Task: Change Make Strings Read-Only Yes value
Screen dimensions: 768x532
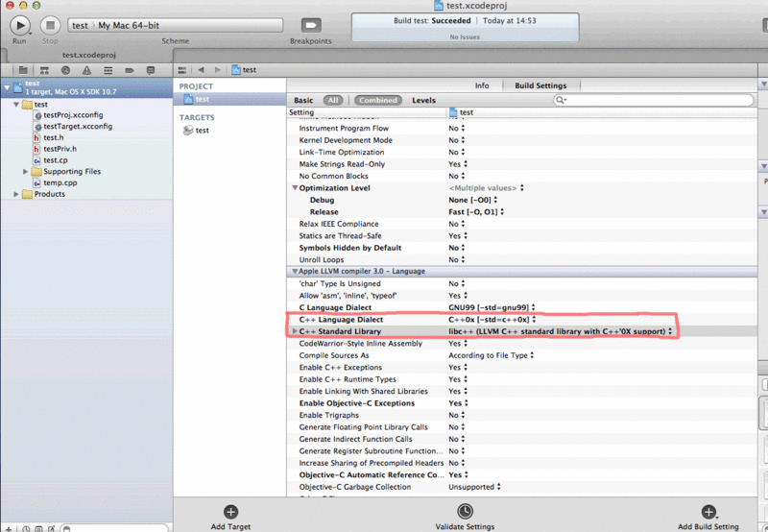Action: point(458,164)
